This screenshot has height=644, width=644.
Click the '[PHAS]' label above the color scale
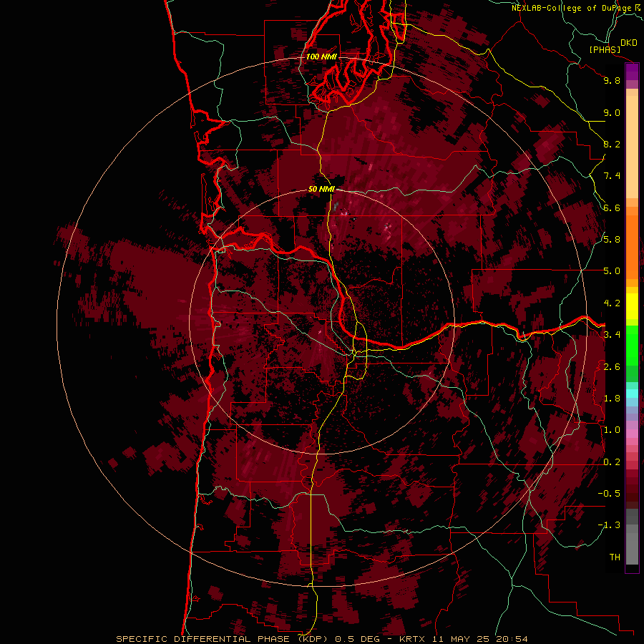click(x=605, y=50)
